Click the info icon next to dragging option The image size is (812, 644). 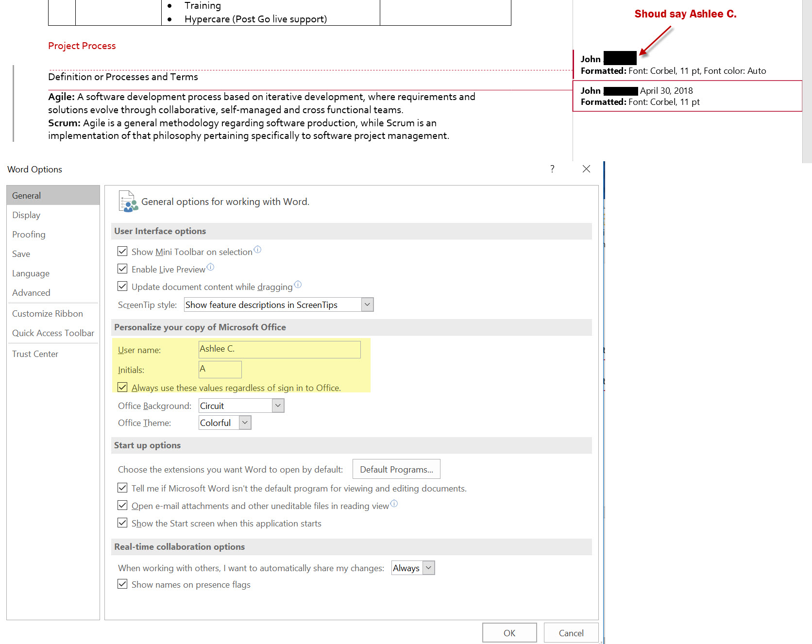click(298, 285)
